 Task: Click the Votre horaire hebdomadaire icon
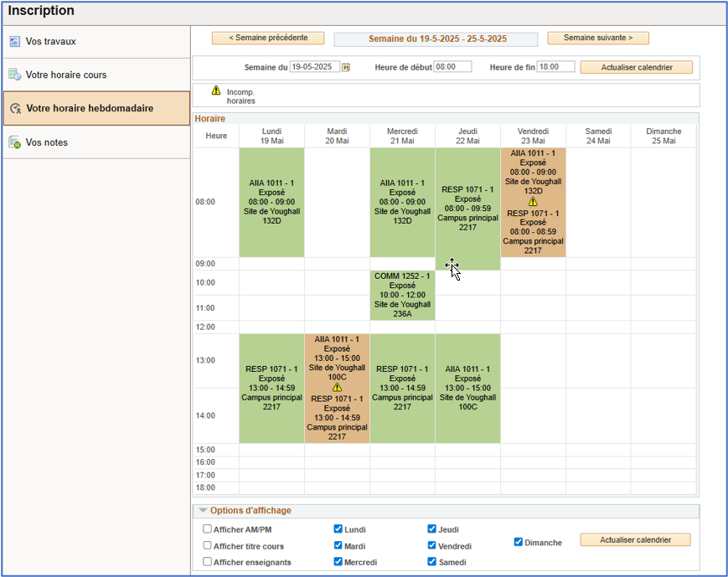(14, 108)
